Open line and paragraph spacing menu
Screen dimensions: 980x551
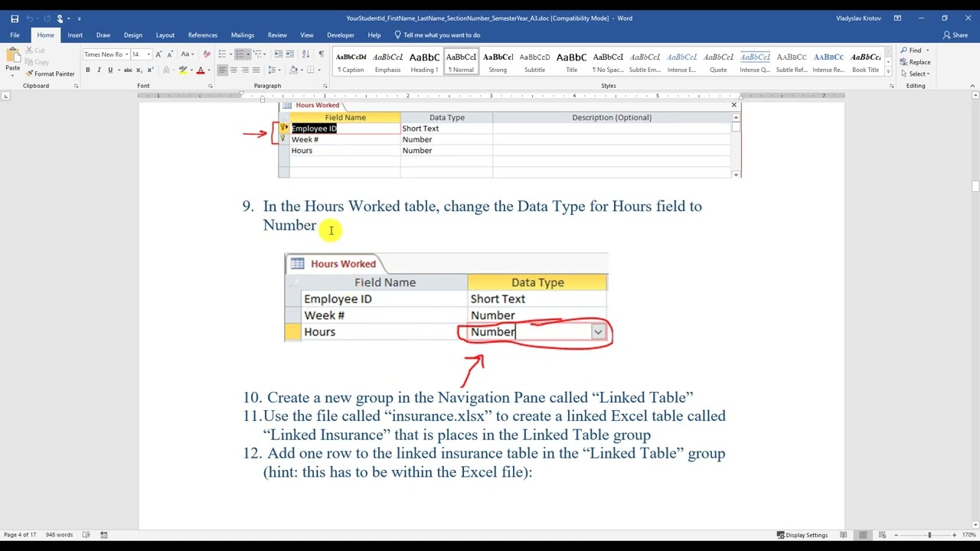[273, 70]
